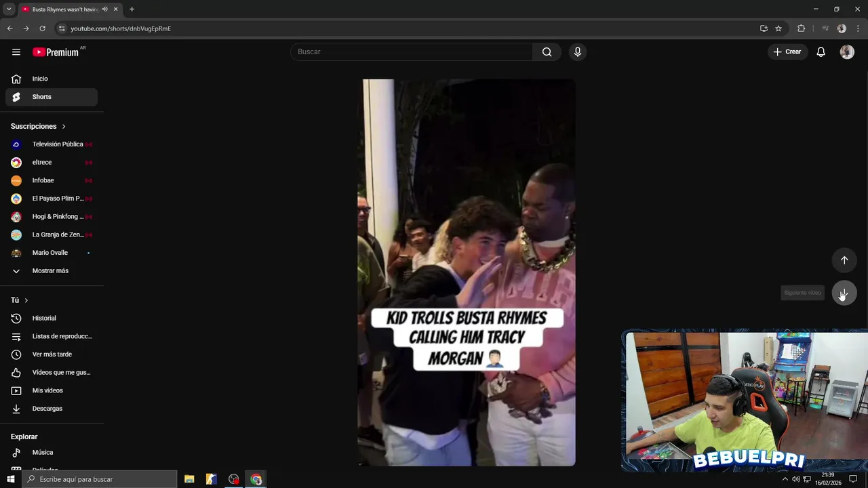868x488 pixels.
Task: Open Mis videos
Action: coord(52,390)
